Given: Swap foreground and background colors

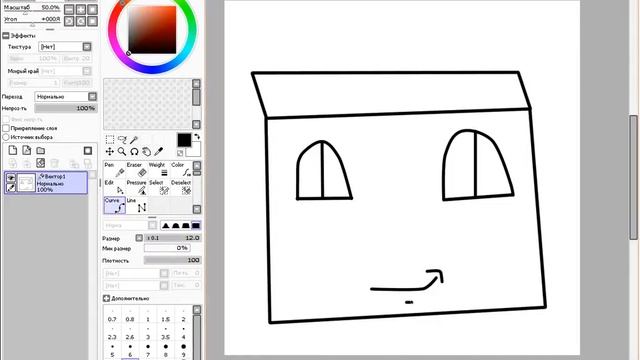Looking at the screenshot, I should [197, 137].
